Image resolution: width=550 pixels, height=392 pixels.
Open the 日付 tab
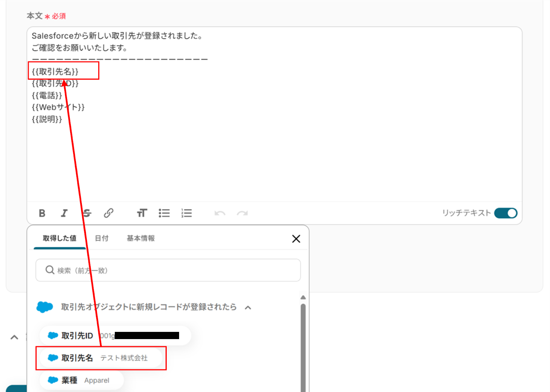(101, 238)
